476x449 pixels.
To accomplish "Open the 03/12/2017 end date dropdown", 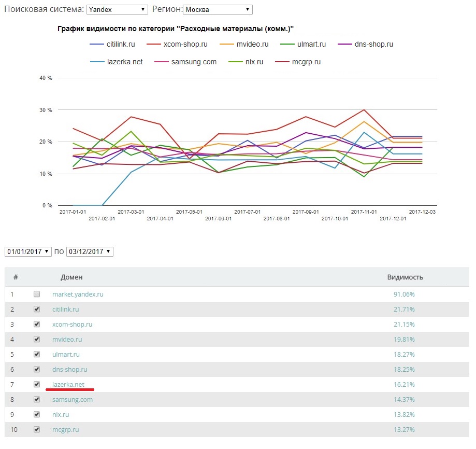I will (x=90, y=251).
